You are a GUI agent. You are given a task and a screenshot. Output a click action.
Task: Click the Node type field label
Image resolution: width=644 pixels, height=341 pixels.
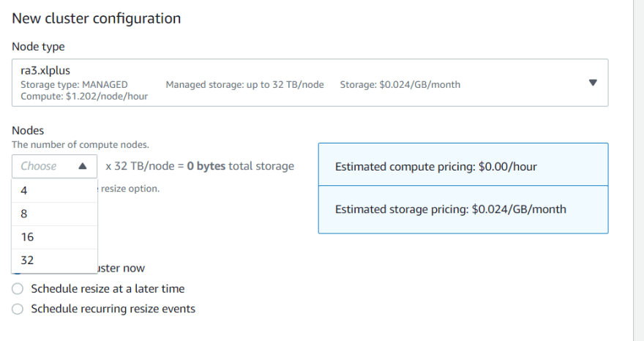pos(38,47)
